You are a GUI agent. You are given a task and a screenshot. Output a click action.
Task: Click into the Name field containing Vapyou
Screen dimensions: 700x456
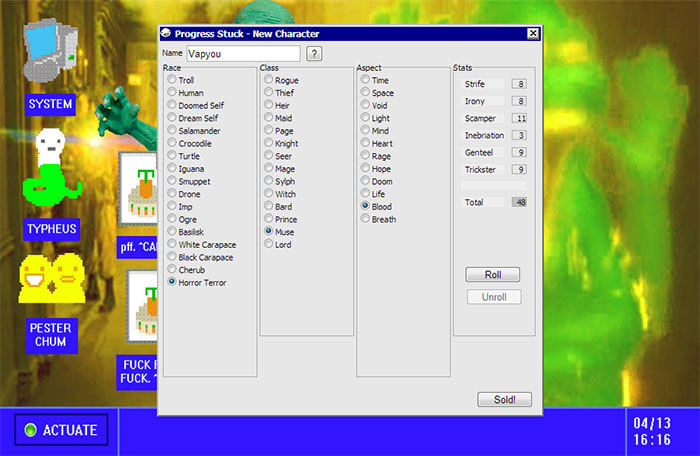point(243,54)
